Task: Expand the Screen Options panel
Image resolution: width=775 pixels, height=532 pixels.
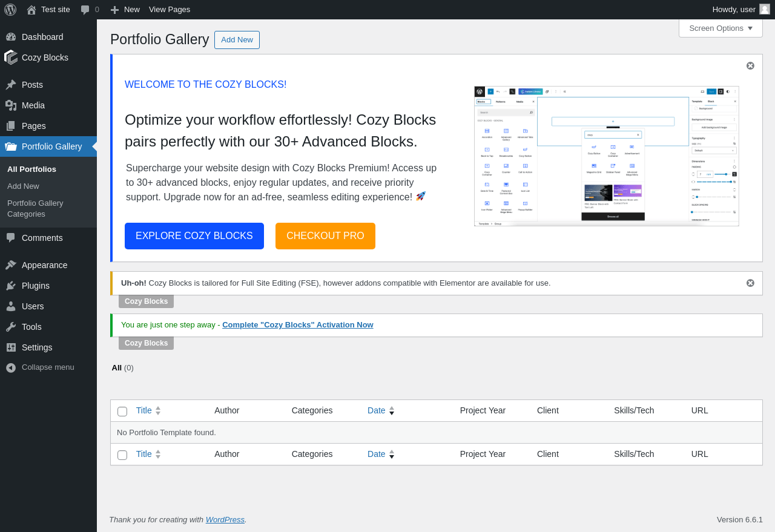Action: tap(721, 28)
